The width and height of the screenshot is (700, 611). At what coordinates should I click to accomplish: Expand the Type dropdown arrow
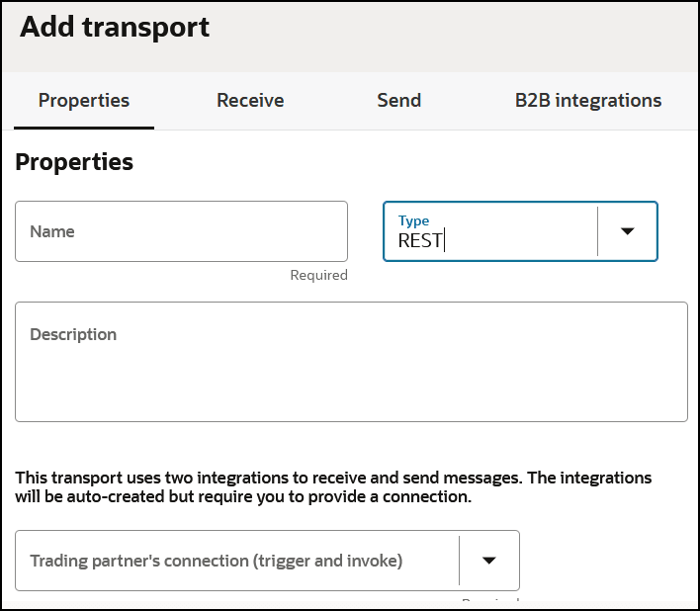[x=627, y=231]
